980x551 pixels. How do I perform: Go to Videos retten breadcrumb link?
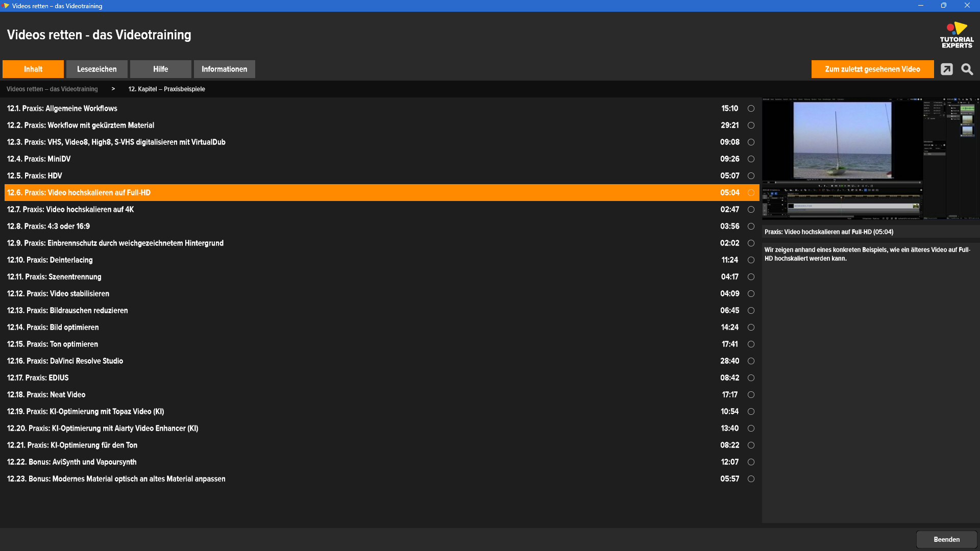point(52,89)
